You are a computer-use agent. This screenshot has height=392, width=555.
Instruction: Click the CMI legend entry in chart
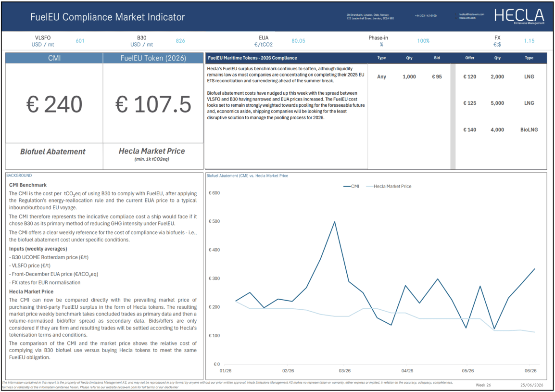click(x=351, y=186)
